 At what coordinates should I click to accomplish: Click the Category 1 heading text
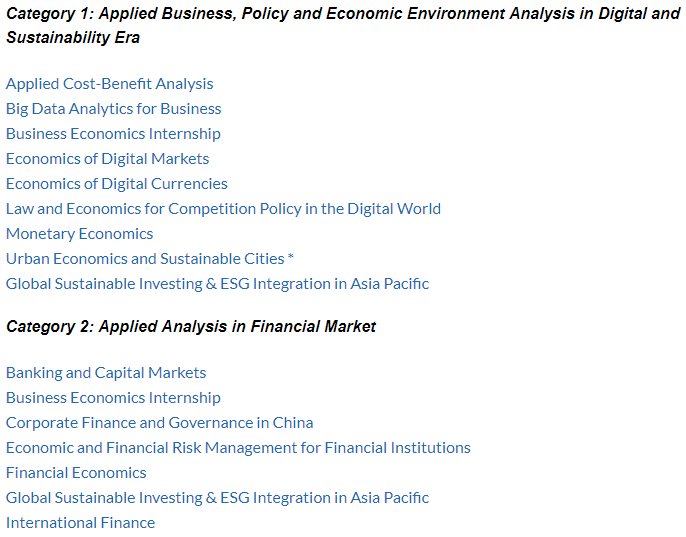coord(343,25)
